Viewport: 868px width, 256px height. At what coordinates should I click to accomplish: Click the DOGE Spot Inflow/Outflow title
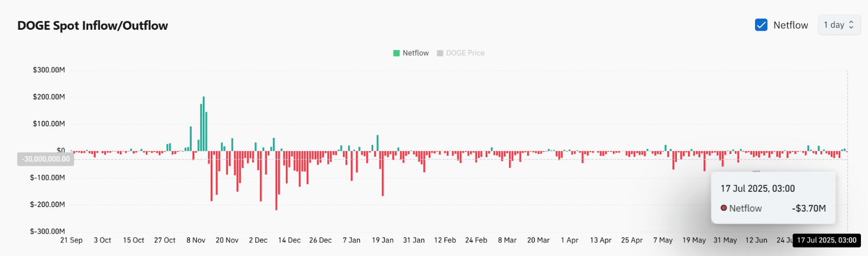93,26
